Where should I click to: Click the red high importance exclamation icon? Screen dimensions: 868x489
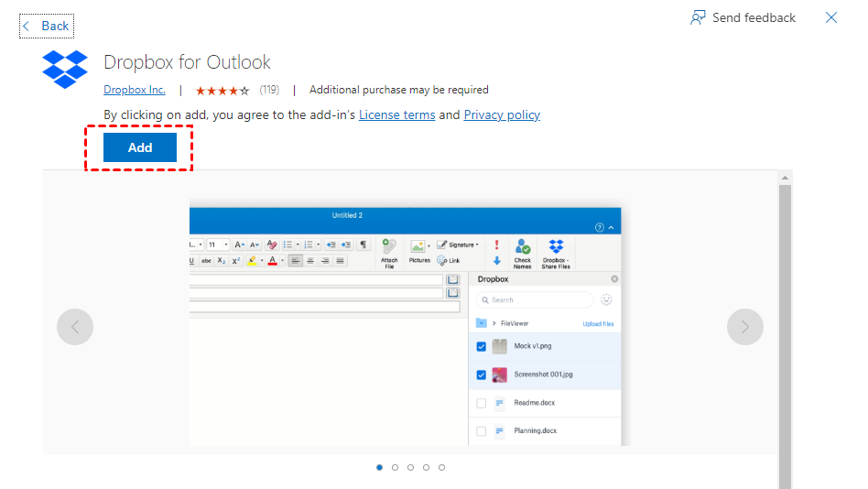pyautogui.click(x=496, y=244)
